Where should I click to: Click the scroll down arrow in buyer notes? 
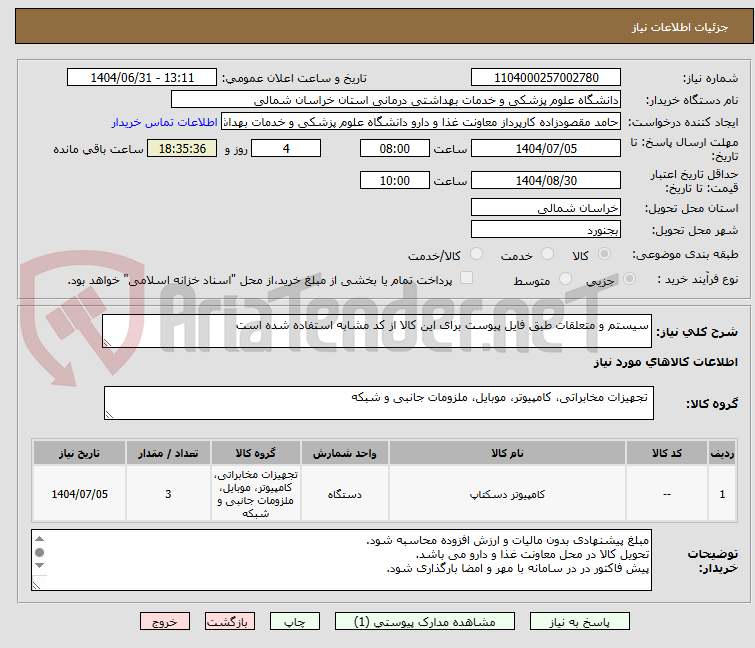pyautogui.click(x=39, y=565)
